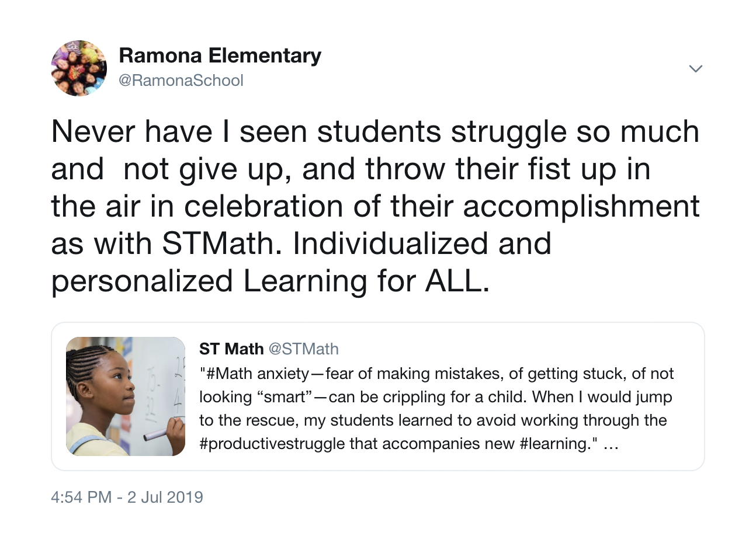Click the ST Math name in quoted tweet
This screenshot has width=756, height=536.
pyautogui.click(x=231, y=349)
